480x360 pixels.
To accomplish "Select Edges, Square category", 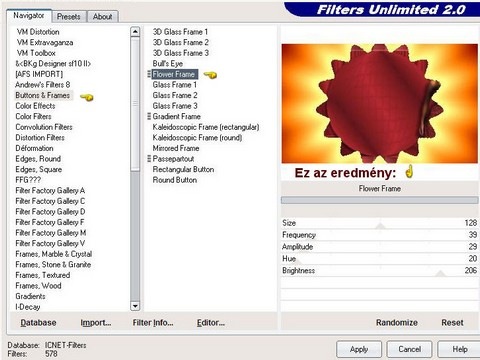I will pos(39,169).
